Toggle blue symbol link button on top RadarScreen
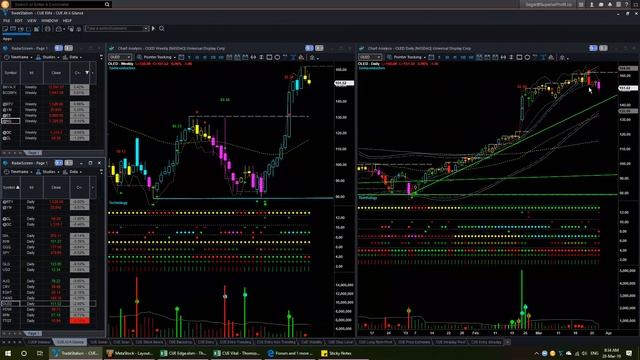Screen dimensions: 640x360 (59, 48)
